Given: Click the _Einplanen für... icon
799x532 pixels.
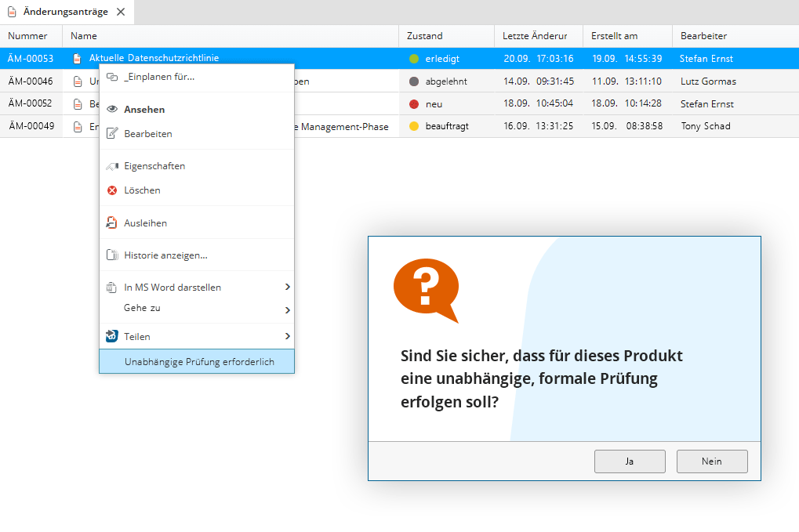Looking at the screenshot, I should tap(111, 77).
